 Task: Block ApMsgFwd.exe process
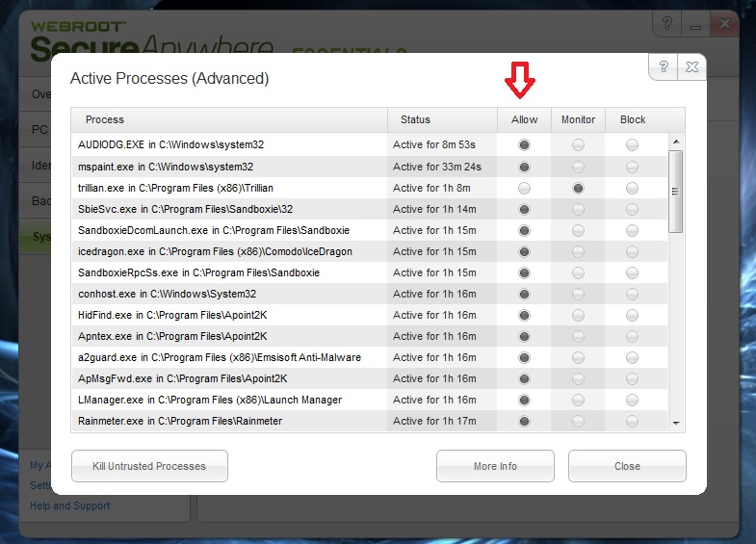[632, 378]
